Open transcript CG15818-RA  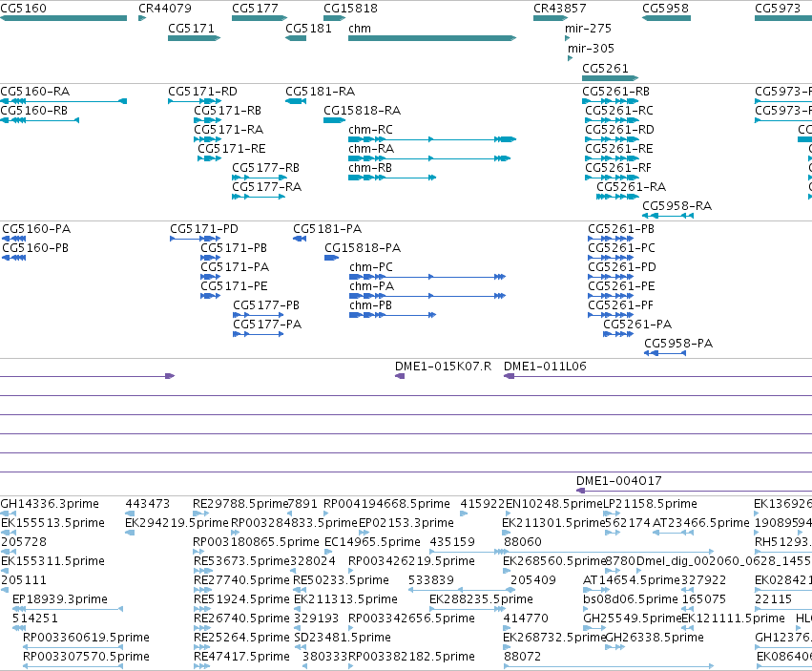coord(362,111)
